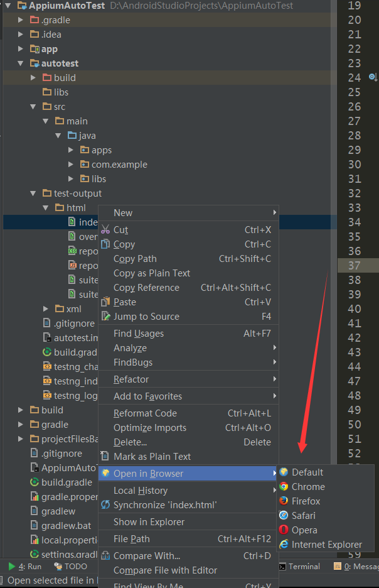Select Reformat Code menu entry

pos(145,413)
